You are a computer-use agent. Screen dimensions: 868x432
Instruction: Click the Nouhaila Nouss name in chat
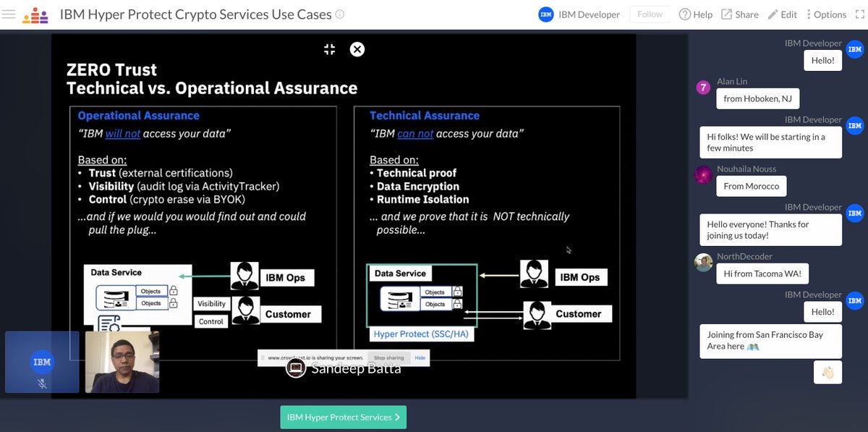[746, 169]
